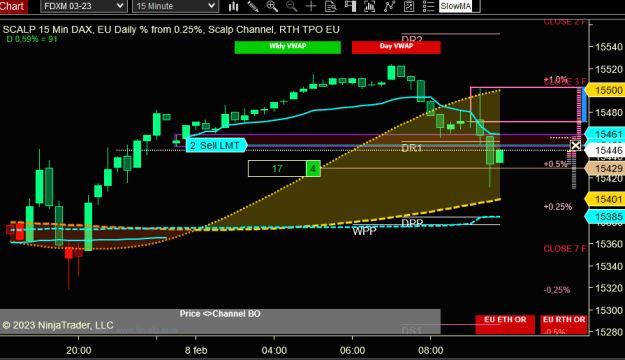Open the 15 Minute interval dropdown

click(x=175, y=6)
